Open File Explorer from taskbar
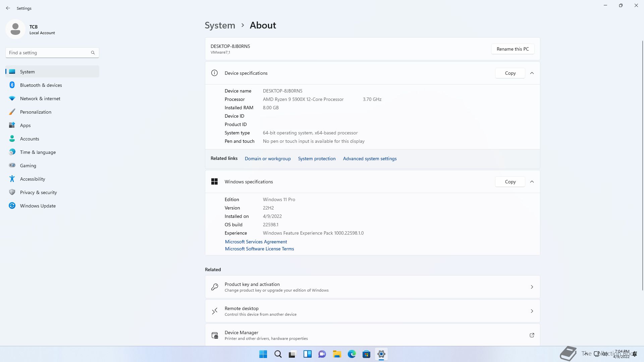The image size is (644, 362). pos(337,354)
